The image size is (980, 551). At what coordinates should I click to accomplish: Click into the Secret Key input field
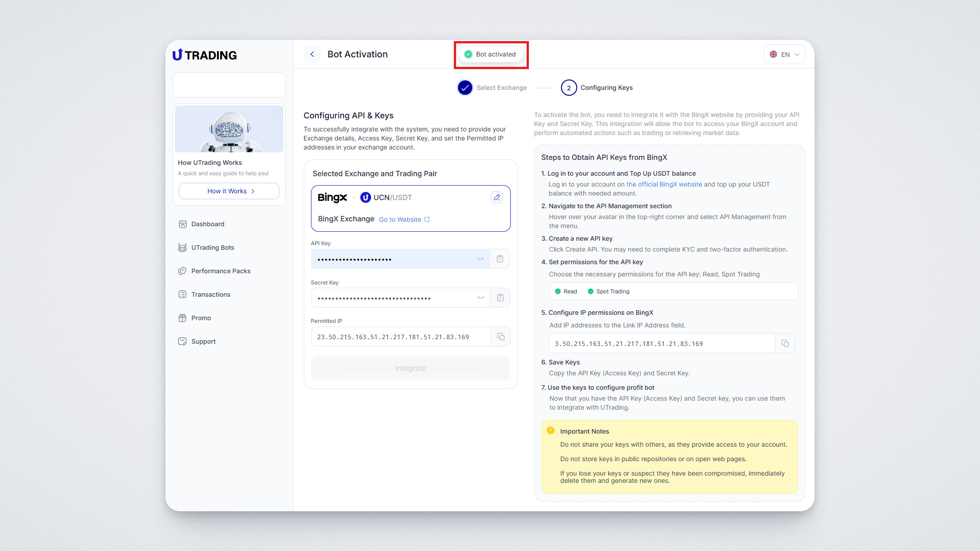tap(393, 298)
